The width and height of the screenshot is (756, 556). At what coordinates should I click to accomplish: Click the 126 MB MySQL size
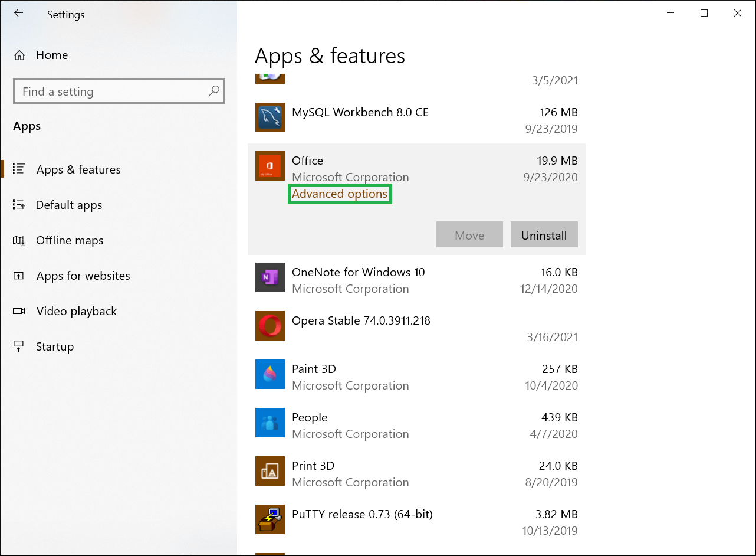coord(558,112)
